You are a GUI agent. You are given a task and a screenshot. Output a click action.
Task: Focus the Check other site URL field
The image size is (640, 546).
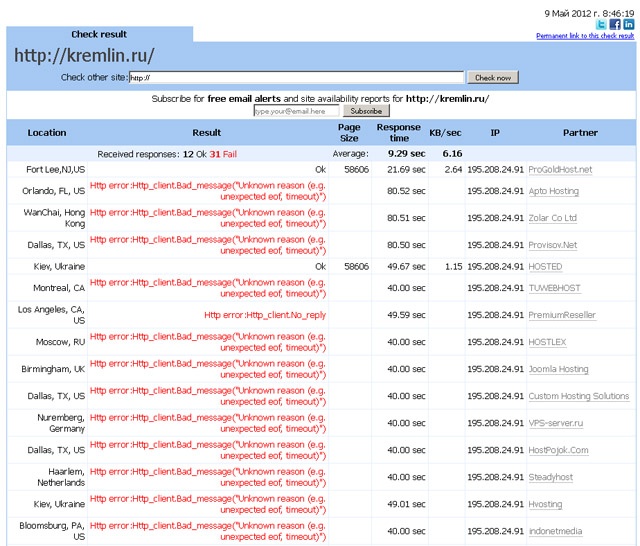[x=297, y=77]
